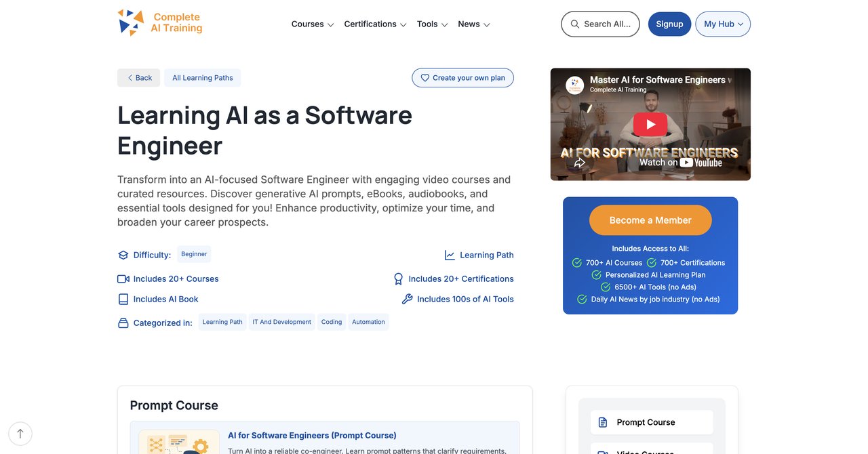Open the Tools navigation menu

432,24
